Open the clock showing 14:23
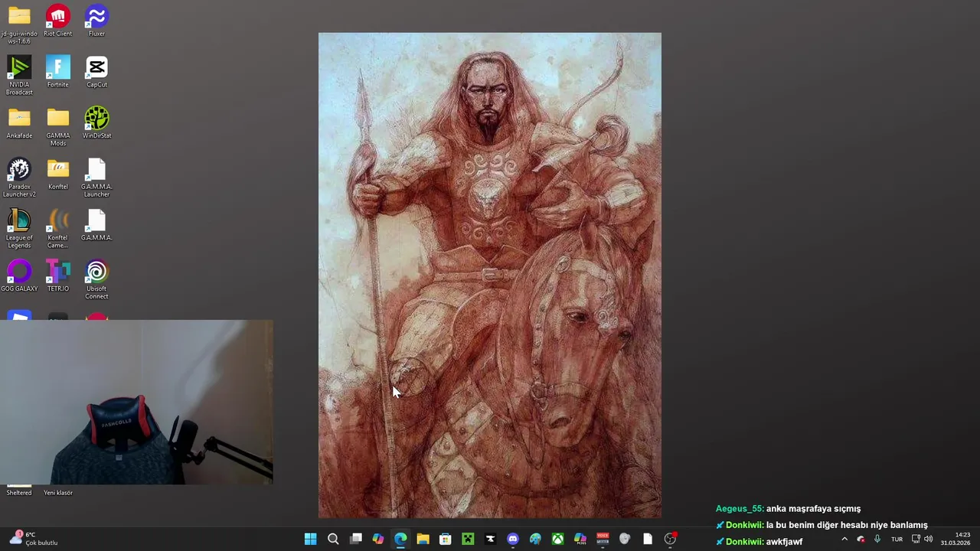This screenshot has height=551, width=980. tap(955, 539)
